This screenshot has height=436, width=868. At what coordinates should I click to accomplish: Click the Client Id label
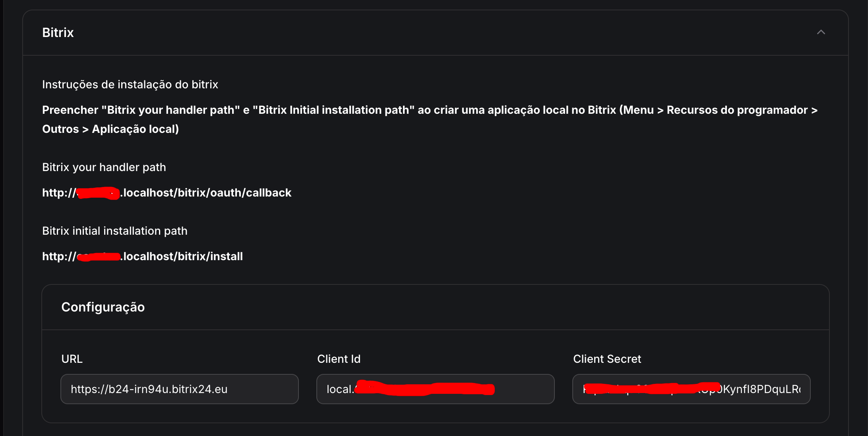tap(339, 359)
